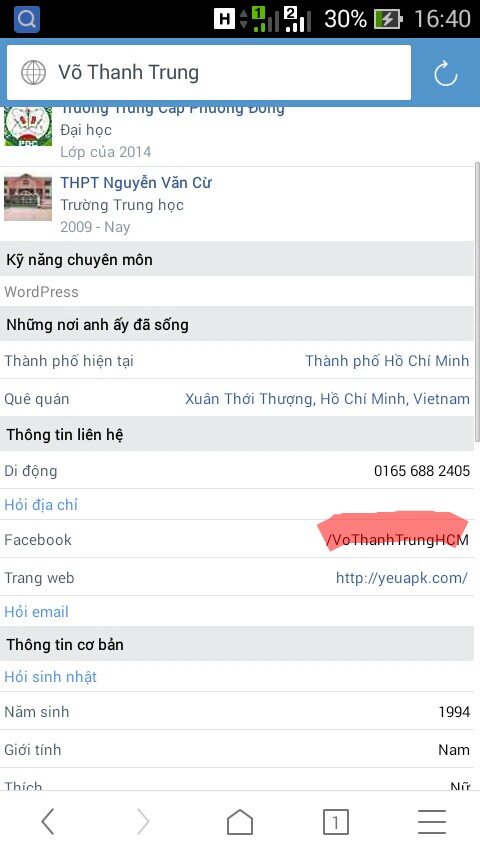Open the hamburger menu icon

tap(432, 822)
